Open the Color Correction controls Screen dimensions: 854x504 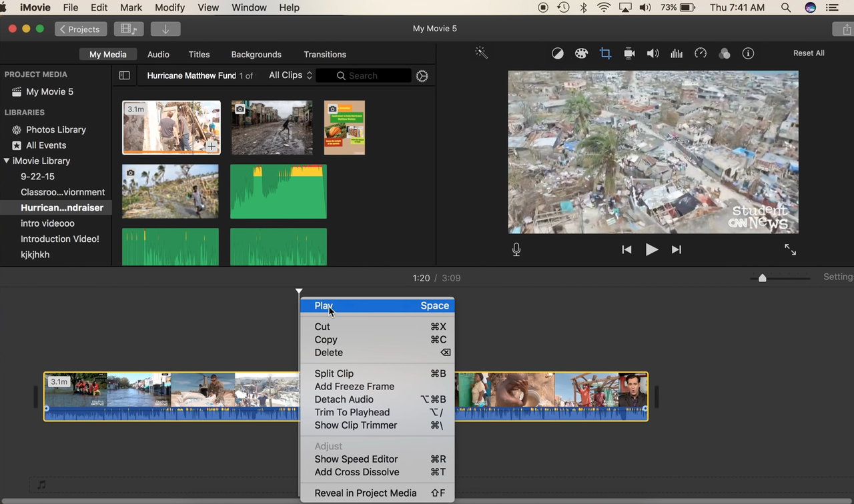pyautogui.click(x=581, y=53)
